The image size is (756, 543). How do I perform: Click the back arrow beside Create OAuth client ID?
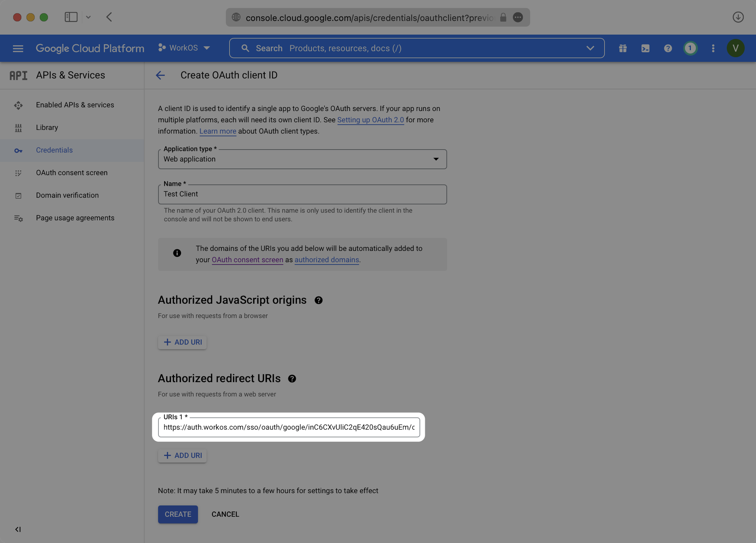(x=160, y=75)
